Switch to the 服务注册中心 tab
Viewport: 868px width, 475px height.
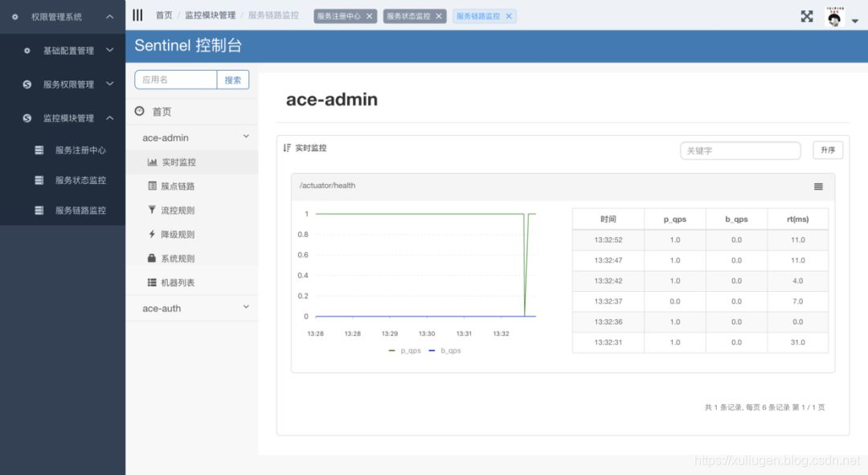[x=339, y=15]
